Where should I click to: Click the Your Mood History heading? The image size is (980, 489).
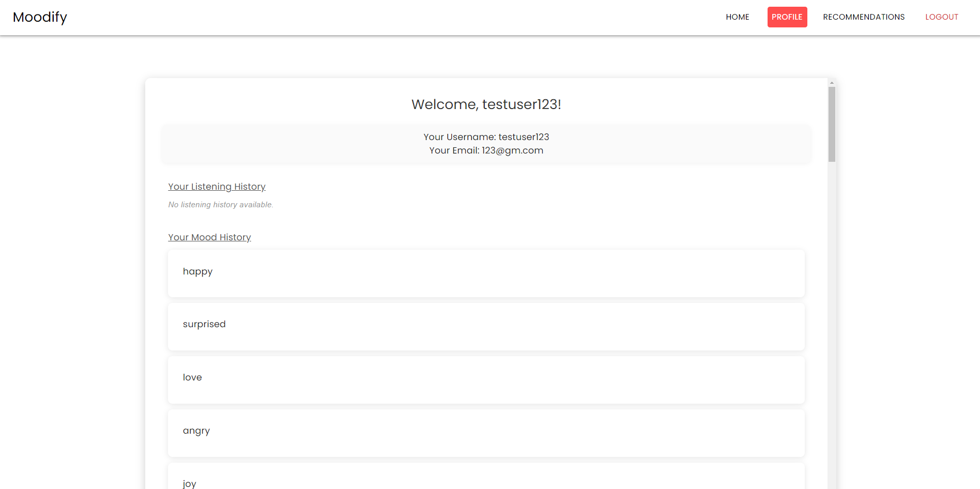(209, 237)
